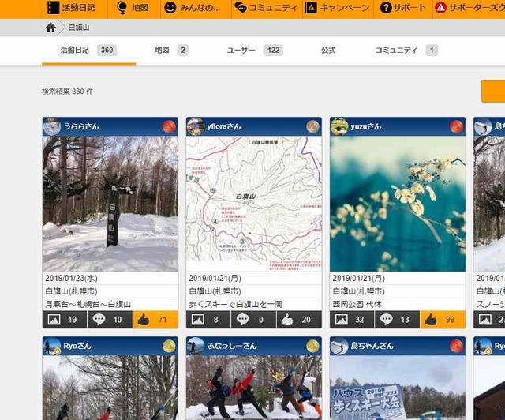The image size is (505, 420).
Task: Click the orange button at right edge
Action: click(x=493, y=92)
